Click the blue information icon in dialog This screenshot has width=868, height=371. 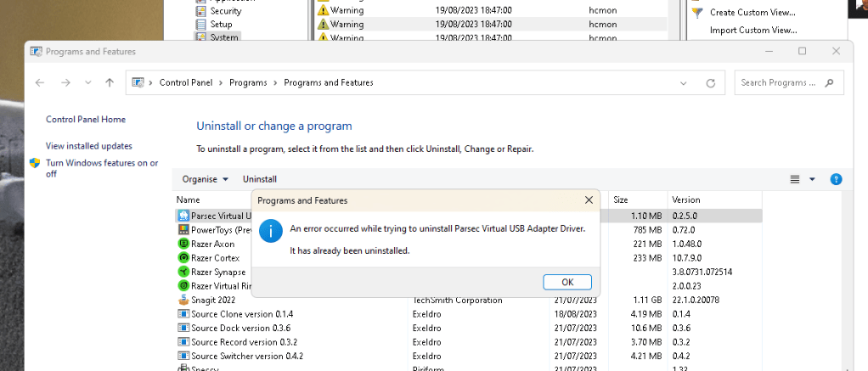click(271, 232)
